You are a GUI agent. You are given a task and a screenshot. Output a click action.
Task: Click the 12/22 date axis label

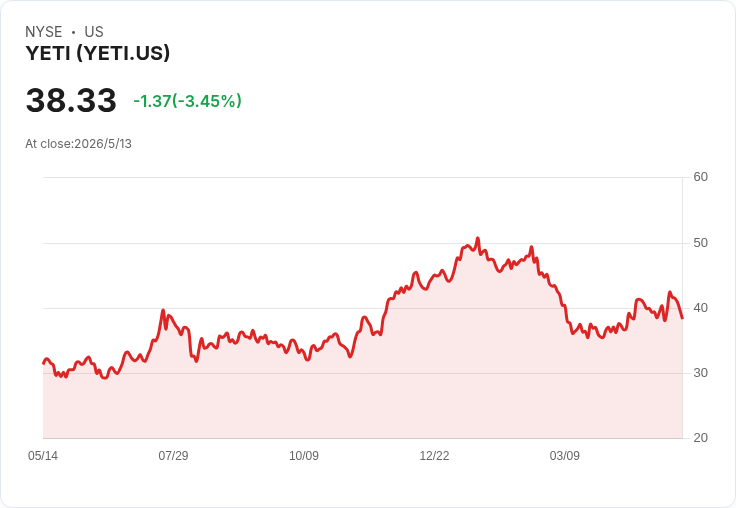click(x=434, y=455)
